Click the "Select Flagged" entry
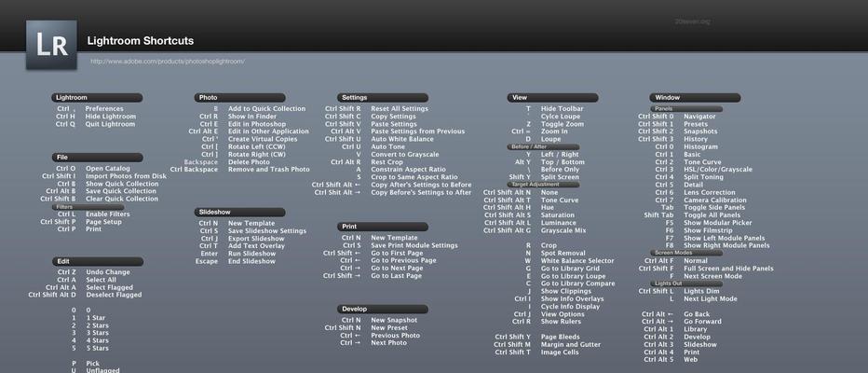The height and width of the screenshot is (373, 868). coord(110,287)
